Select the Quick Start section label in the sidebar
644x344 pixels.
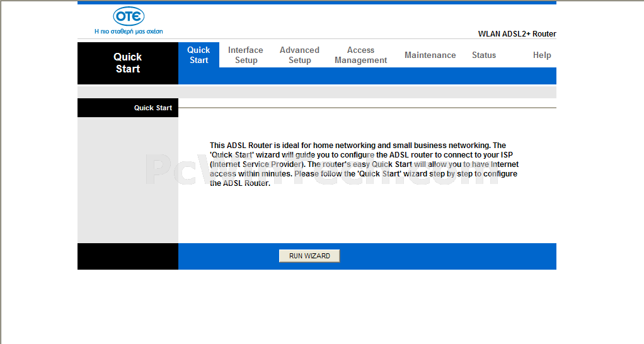point(152,108)
